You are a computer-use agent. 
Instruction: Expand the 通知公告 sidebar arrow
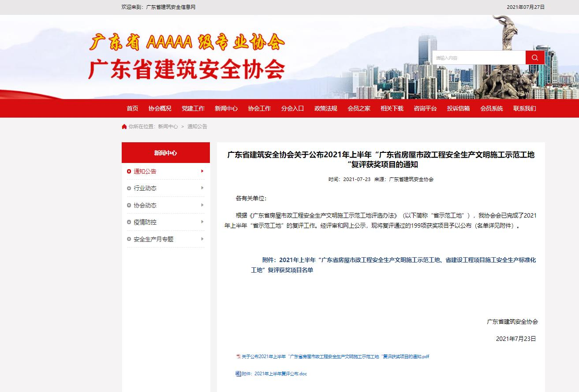[202, 171]
